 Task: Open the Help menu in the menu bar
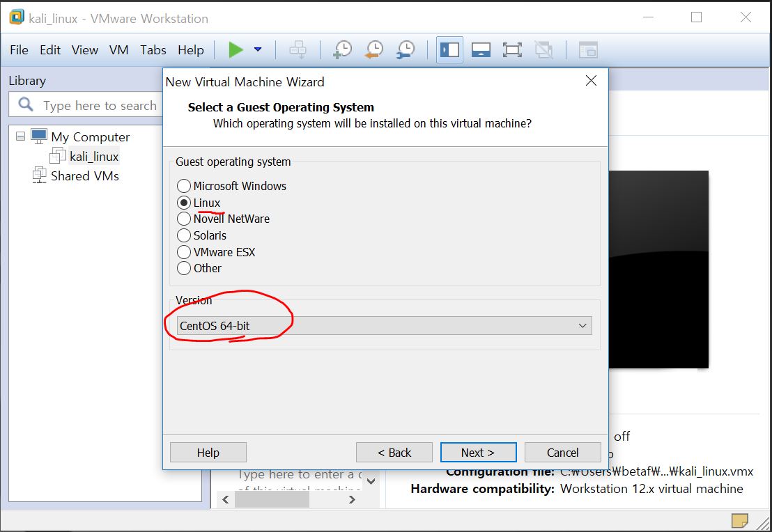coord(190,49)
